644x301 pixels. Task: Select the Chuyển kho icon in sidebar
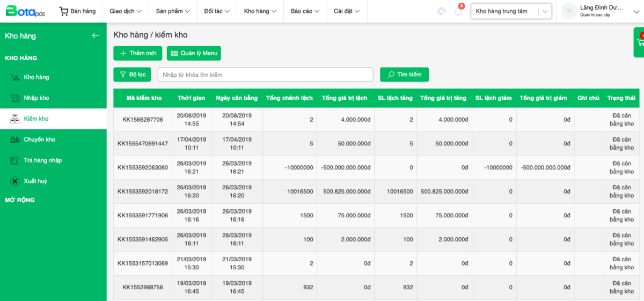tap(15, 140)
